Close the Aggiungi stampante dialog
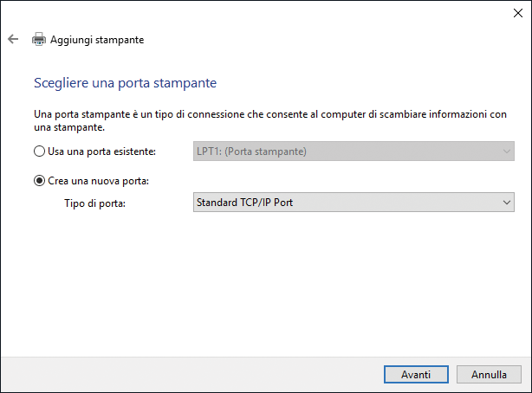Viewport: 532px width, 393px height. (x=518, y=13)
